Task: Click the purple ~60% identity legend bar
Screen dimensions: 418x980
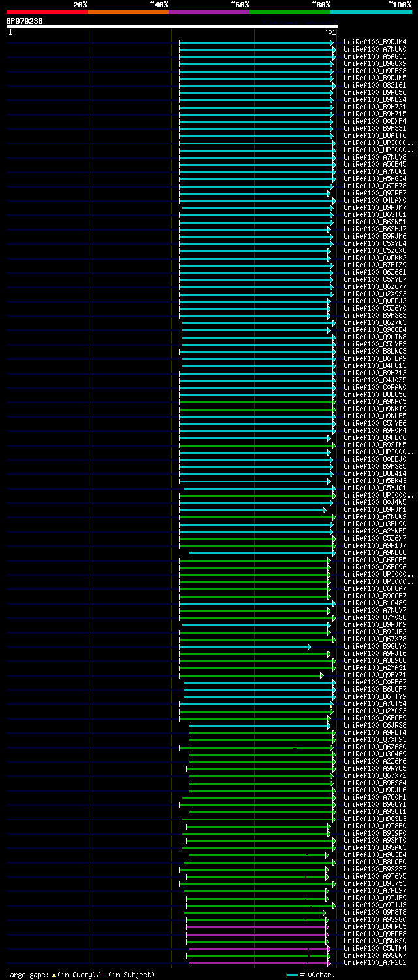Action: pos(208,12)
